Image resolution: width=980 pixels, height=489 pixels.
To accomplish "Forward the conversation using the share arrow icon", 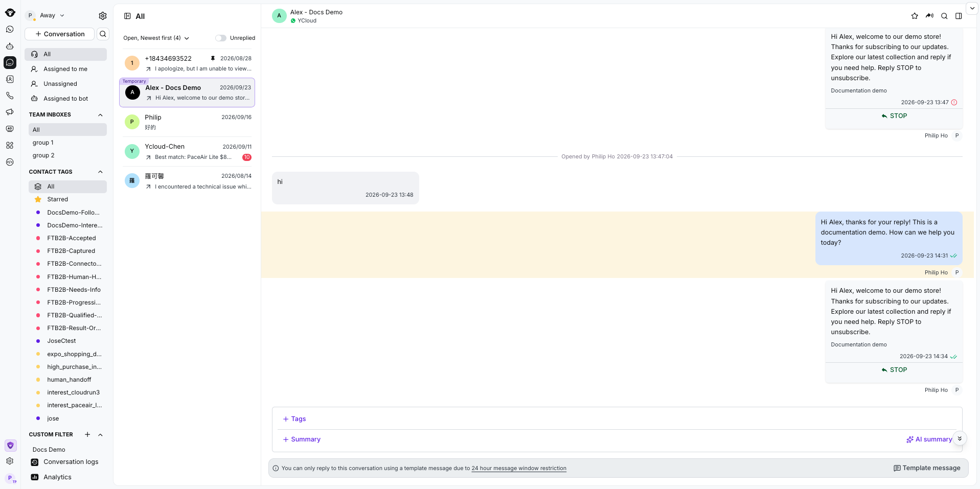I will coord(929,16).
